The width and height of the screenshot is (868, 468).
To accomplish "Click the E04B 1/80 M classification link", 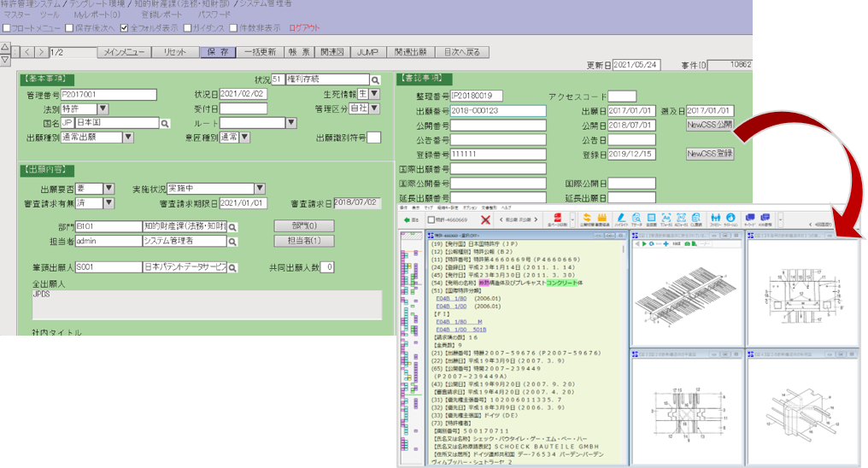I will point(459,322).
